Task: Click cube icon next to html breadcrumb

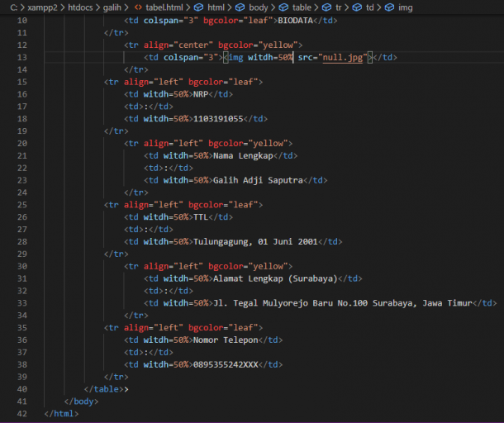Action: [198, 7]
